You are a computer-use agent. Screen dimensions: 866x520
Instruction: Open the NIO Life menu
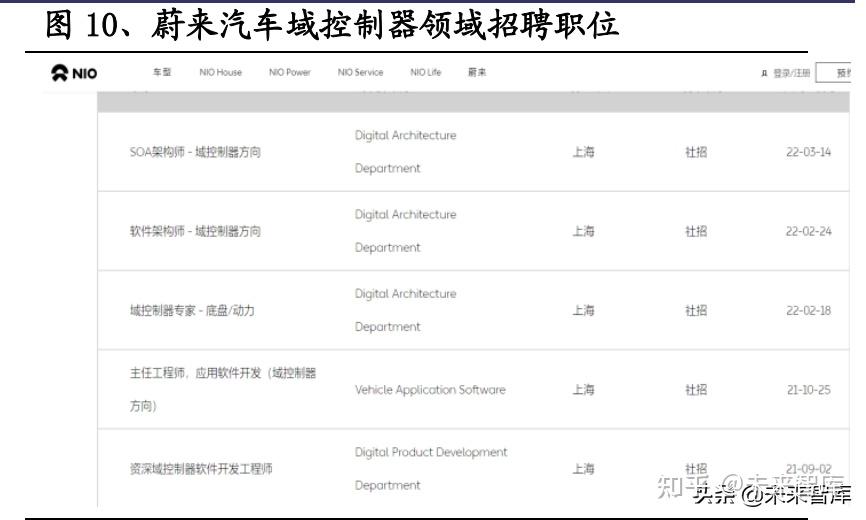425,72
